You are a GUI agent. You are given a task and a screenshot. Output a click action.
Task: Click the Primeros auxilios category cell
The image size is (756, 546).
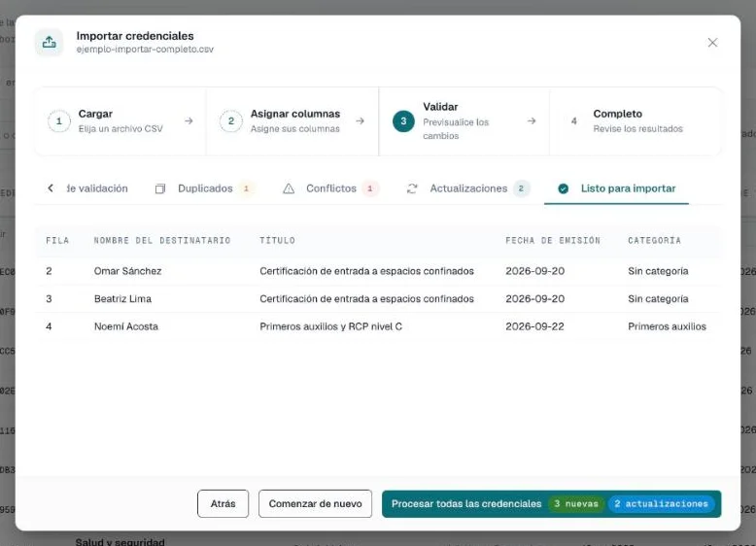click(667, 326)
